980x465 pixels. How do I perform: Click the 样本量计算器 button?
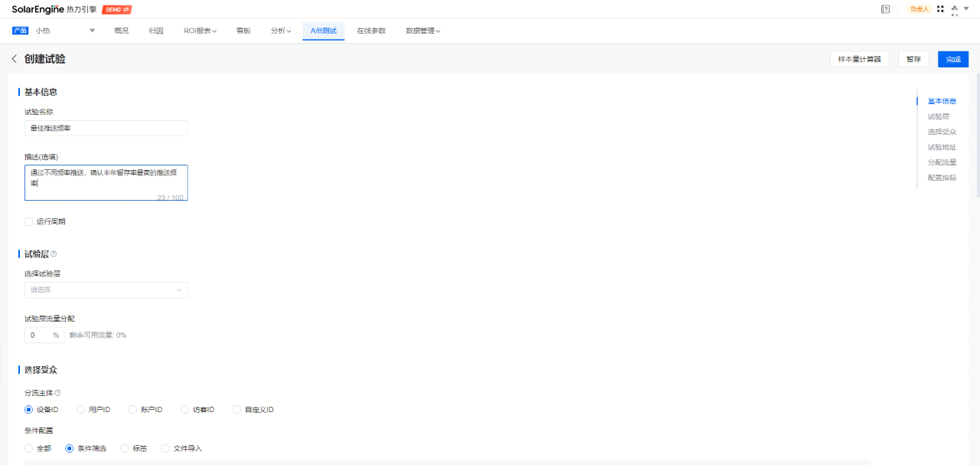(x=859, y=58)
